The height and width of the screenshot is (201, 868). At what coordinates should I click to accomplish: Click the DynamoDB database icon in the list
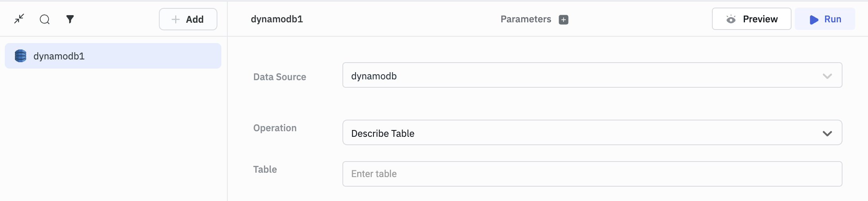coord(20,56)
